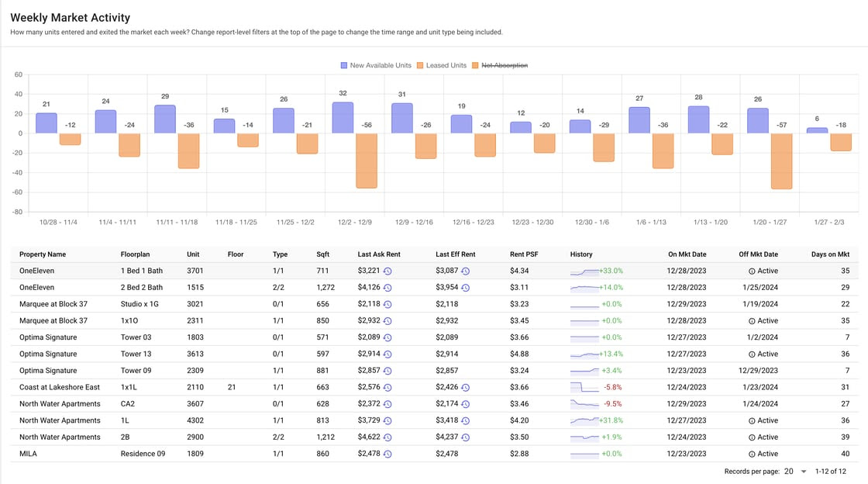Open history icon beside $4,237
The width and height of the screenshot is (868, 484).
(x=466, y=437)
